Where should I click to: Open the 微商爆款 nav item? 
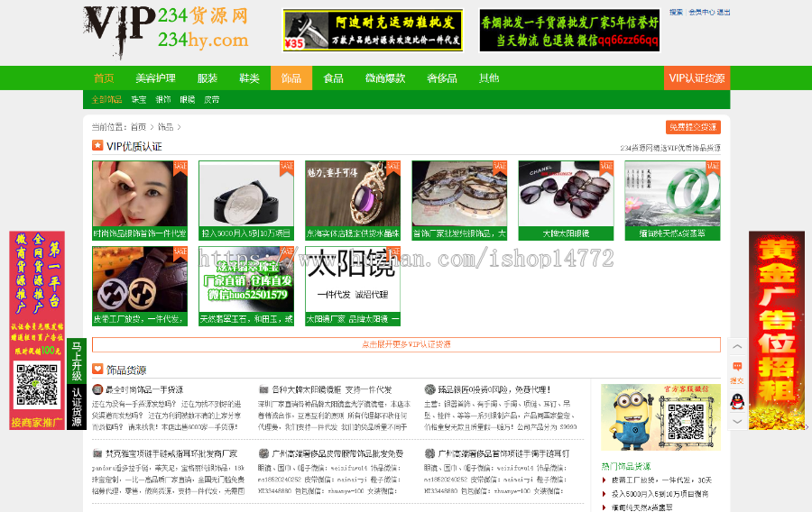385,78
